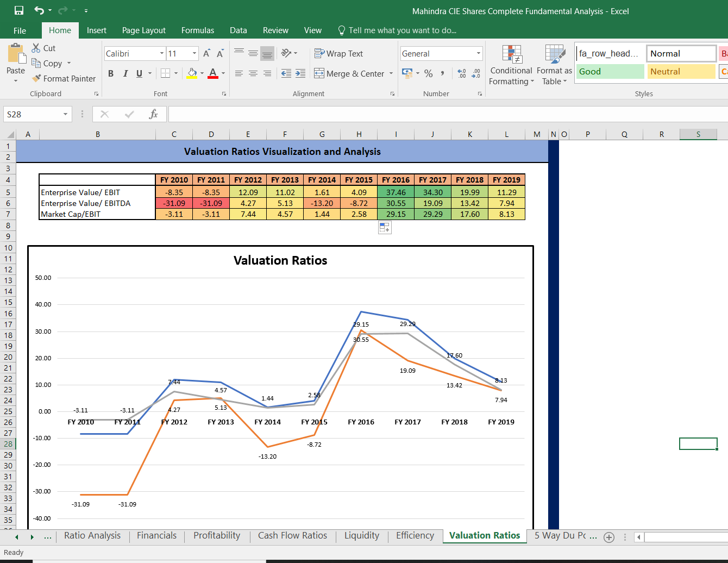Viewport: 728px width, 563px height.
Task: Align text to the right
Action: click(267, 73)
